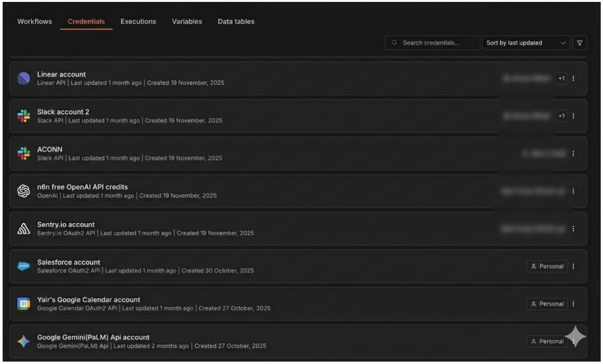The width and height of the screenshot is (603, 364).
Task: Click the Slack icon for Slack account 2
Action: [23, 116]
